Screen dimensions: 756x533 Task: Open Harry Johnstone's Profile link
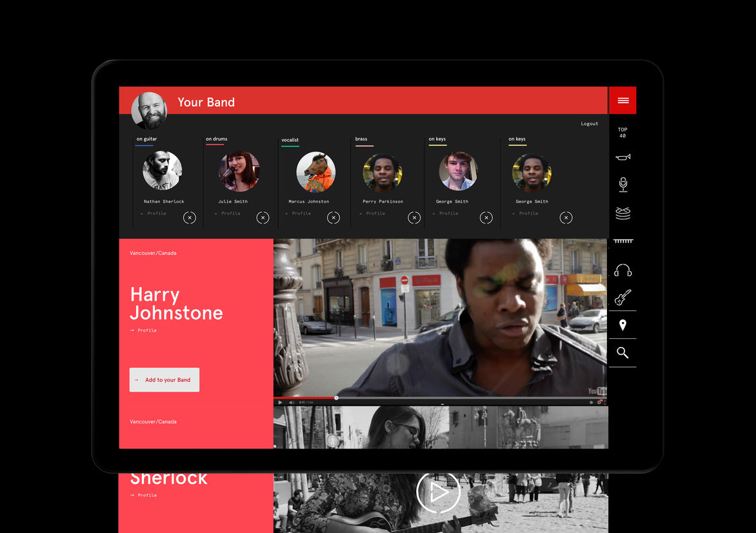tap(146, 330)
